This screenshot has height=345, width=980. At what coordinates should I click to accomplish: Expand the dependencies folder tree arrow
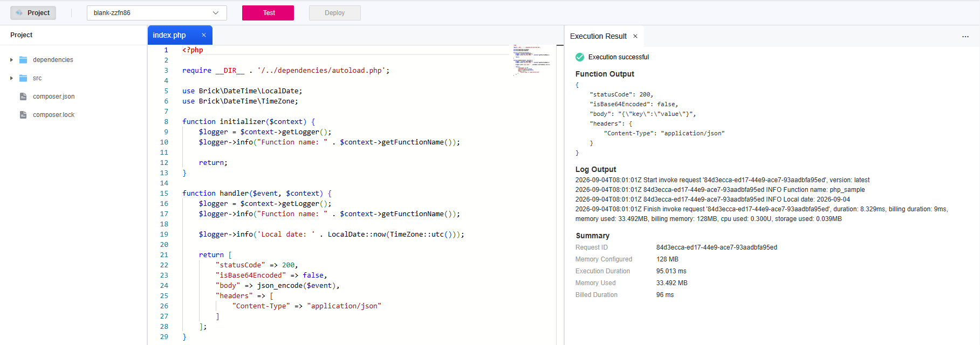tap(11, 60)
